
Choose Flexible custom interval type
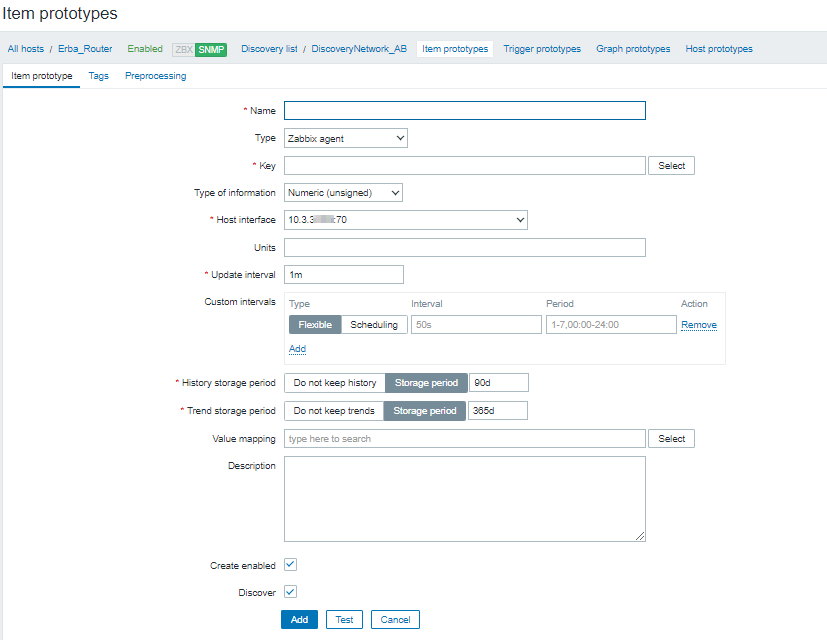(x=315, y=324)
